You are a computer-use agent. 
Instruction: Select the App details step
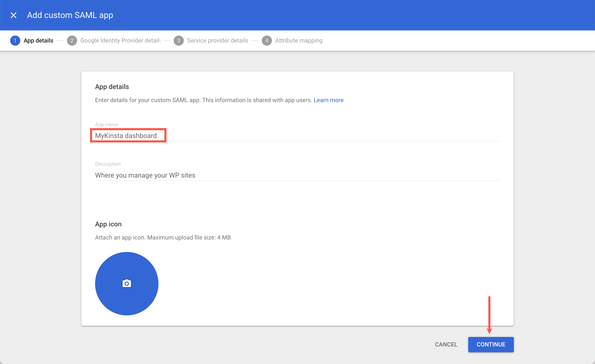click(x=38, y=40)
